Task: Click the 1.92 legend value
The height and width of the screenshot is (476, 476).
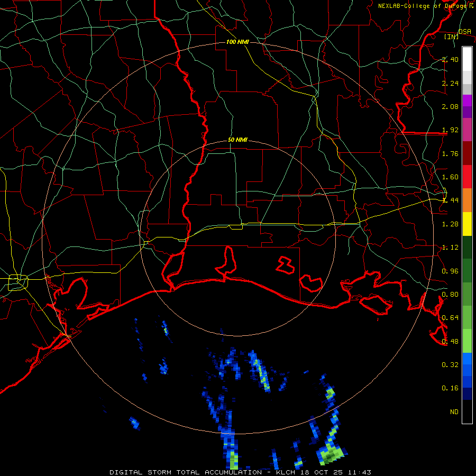Action: tap(450, 130)
